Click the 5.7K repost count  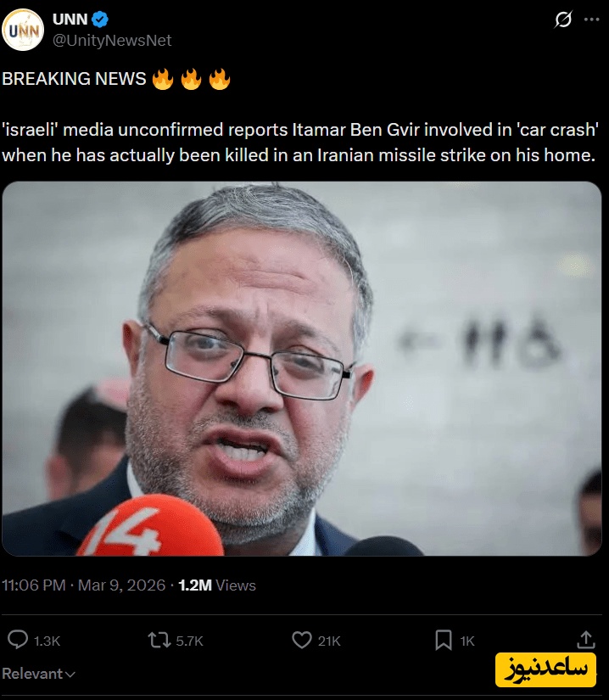pos(190,641)
